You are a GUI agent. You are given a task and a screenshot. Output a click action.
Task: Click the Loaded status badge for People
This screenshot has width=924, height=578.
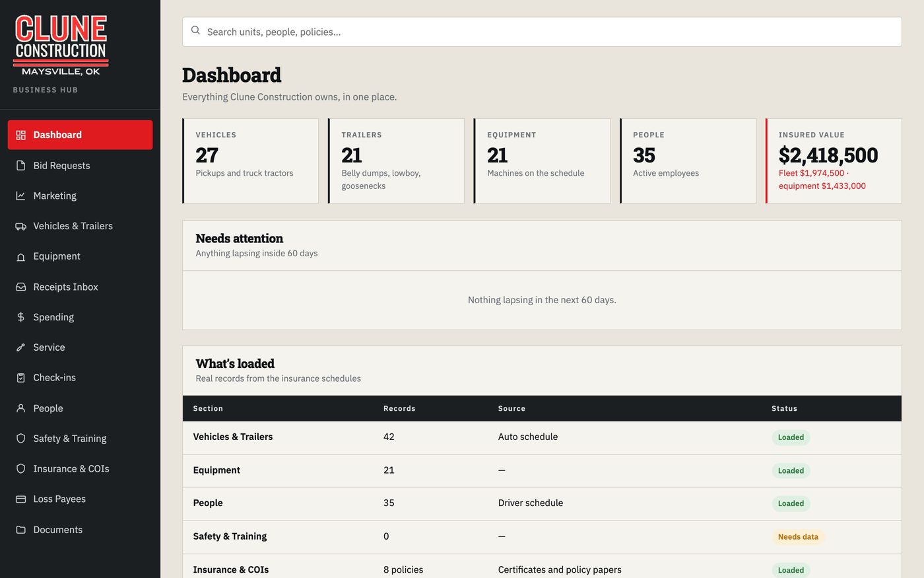coord(791,503)
